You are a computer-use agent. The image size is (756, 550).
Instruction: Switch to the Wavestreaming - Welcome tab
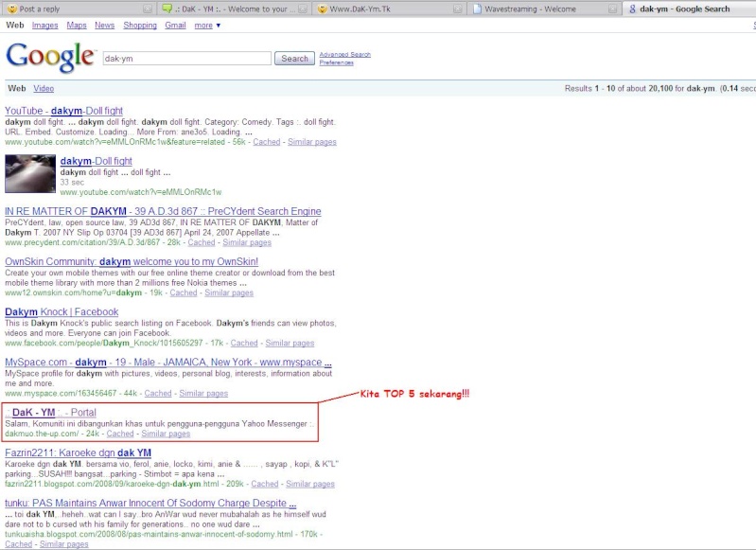point(544,9)
